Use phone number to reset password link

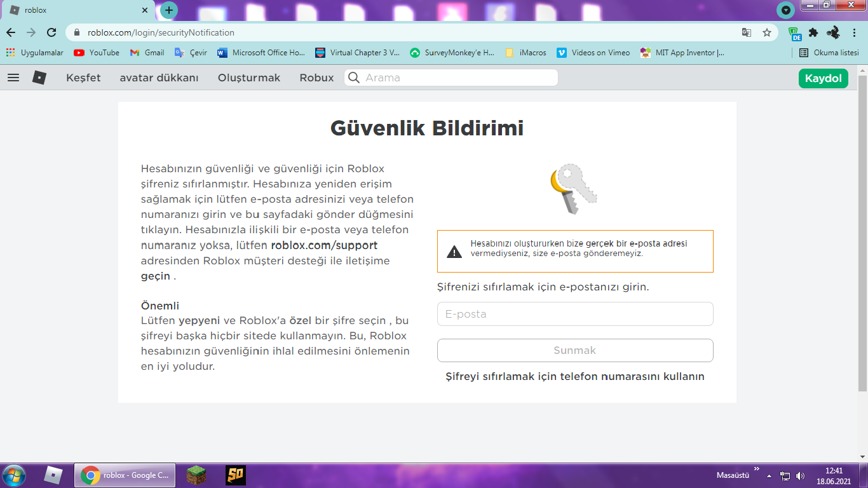tap(575, 376)
